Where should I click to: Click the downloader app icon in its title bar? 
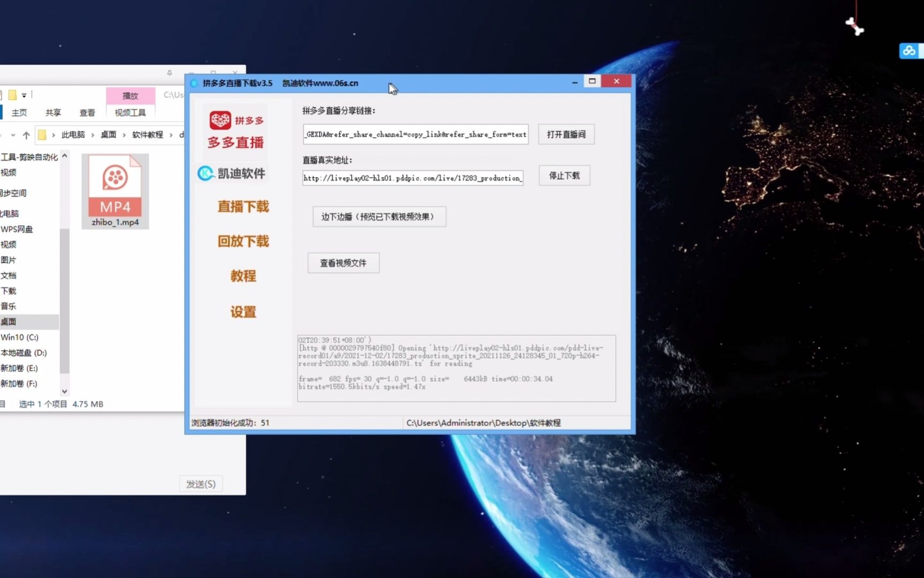coord(194,83)
